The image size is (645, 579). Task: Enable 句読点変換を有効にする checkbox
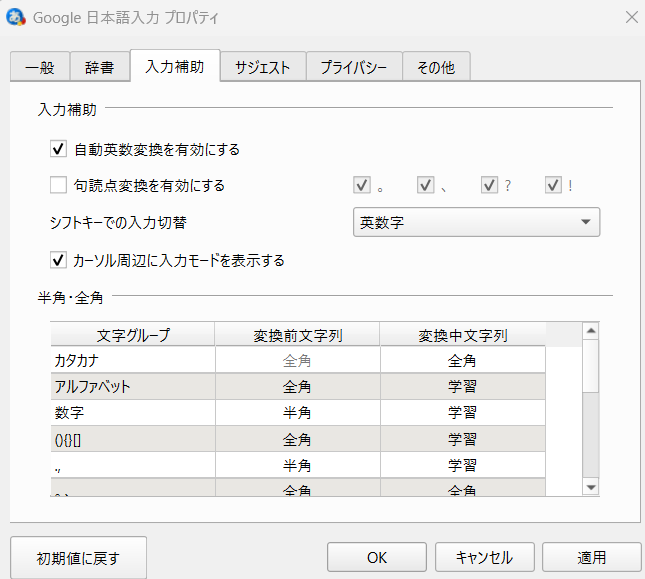[x=58, y=185]
